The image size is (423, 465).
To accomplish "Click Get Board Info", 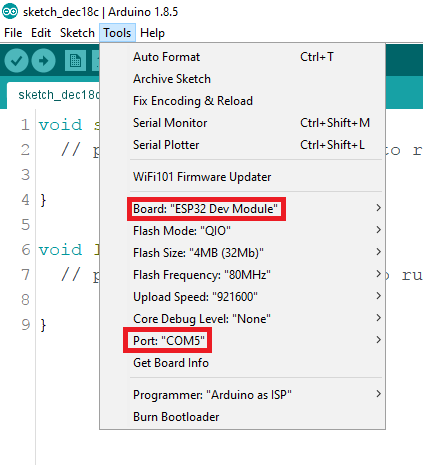I will tap(242, 363).
